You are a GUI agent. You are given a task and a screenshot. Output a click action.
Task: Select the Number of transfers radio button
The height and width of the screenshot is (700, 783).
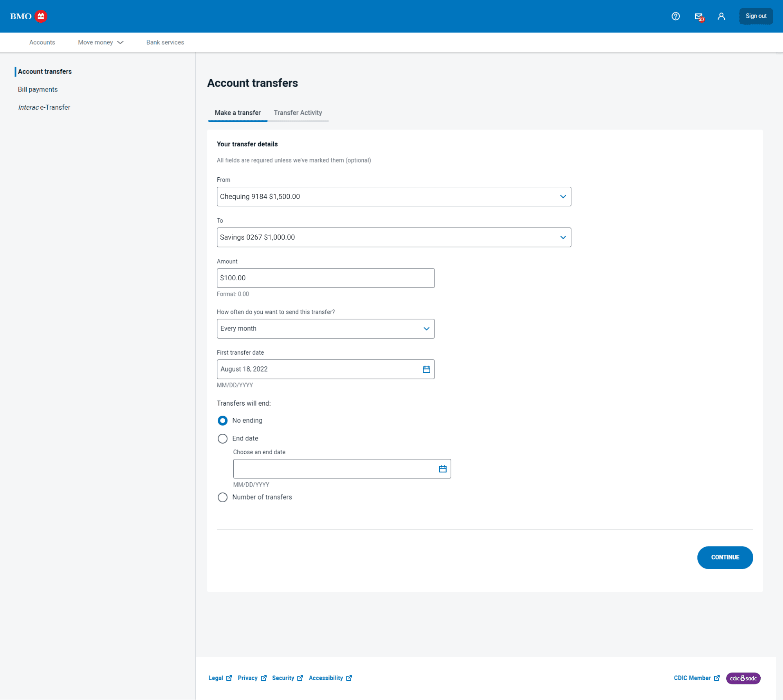(222, 497)
